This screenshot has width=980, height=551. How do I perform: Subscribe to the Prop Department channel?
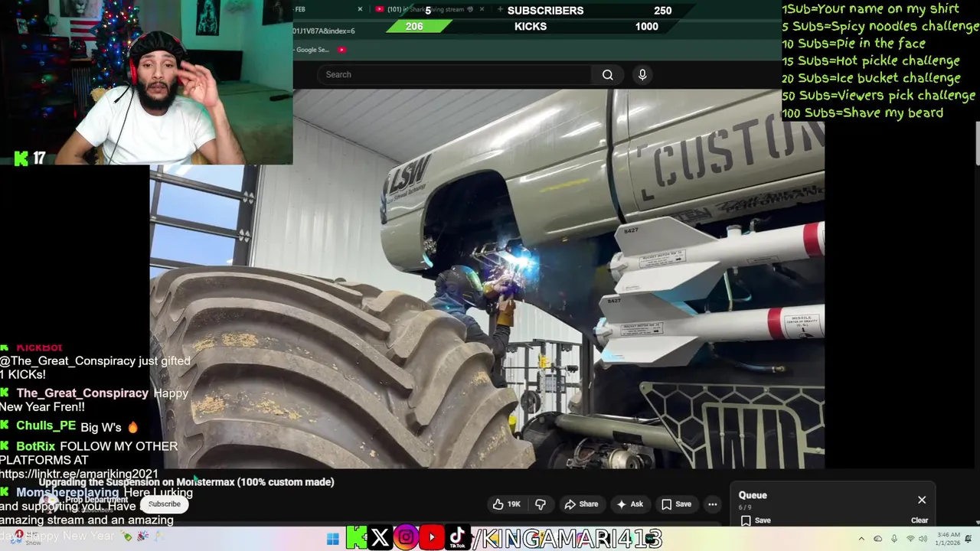pyautogui.click(x=165, y=504)
